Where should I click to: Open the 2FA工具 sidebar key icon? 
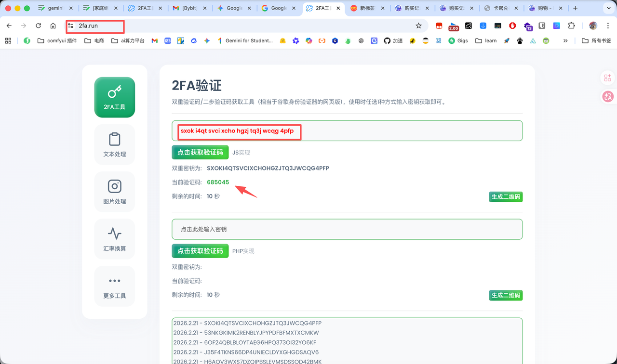[x=115, y=97]
